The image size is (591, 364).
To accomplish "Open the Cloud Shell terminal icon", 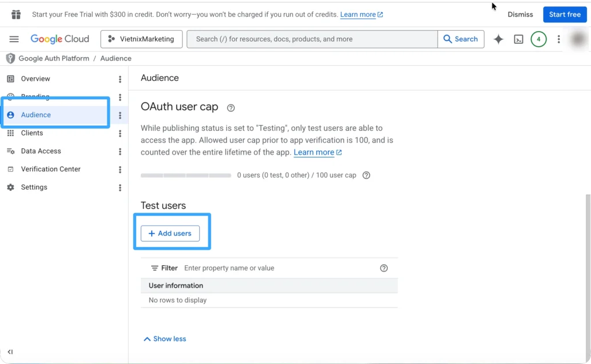I will point(518,39).
